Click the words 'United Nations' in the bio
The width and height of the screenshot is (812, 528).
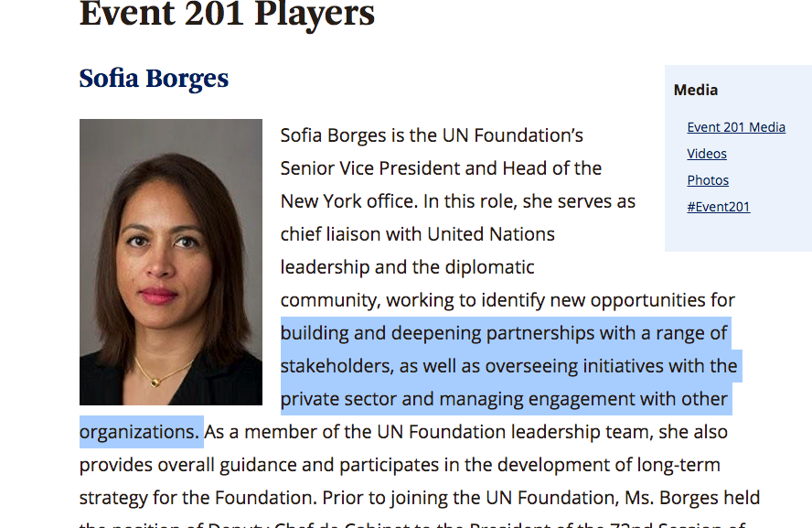pyautogui.click(x=491, y=234)
